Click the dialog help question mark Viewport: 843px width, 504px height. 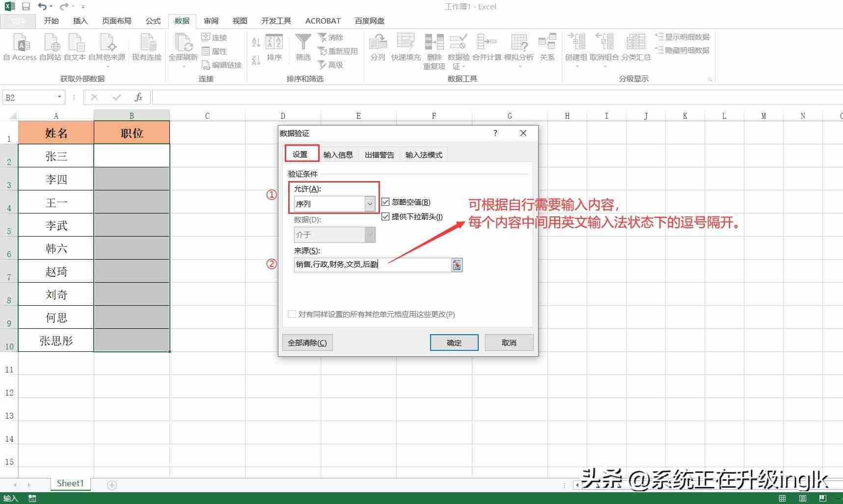(x=495, y=133)
